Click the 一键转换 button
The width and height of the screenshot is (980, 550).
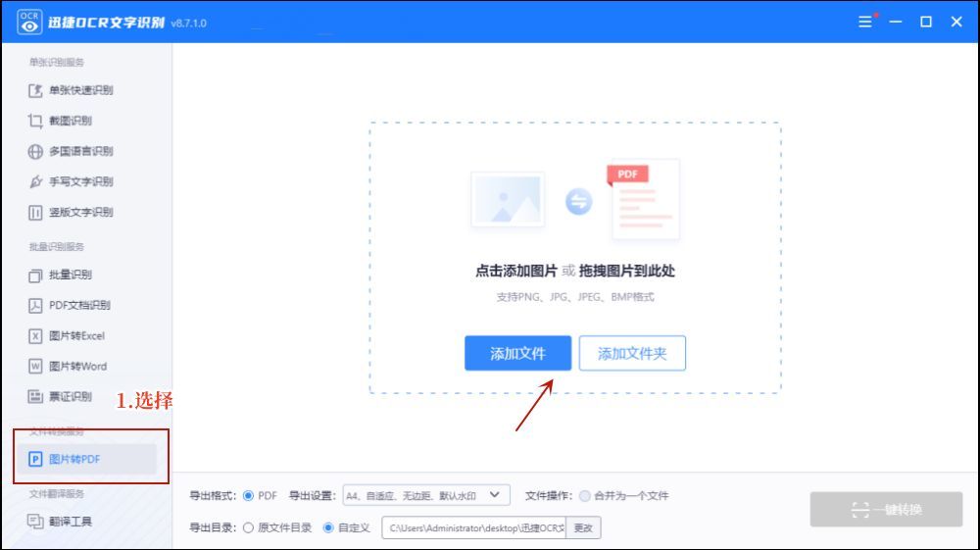point(886,510)
